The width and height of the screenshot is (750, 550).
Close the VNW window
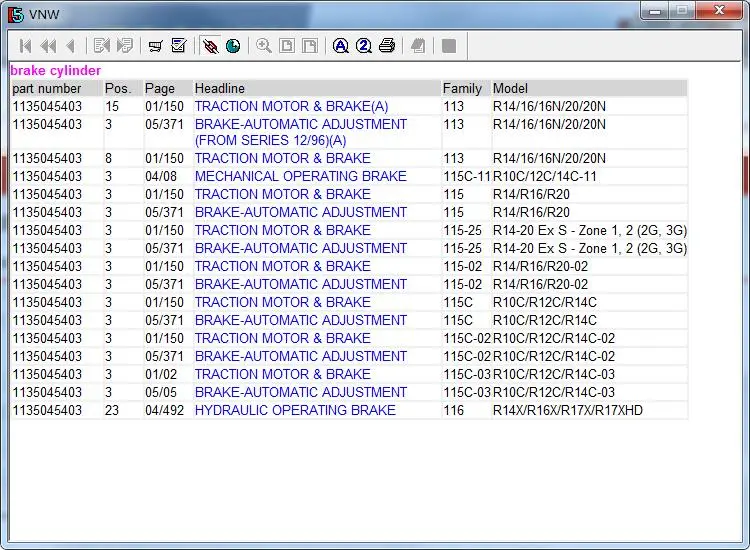719,11
